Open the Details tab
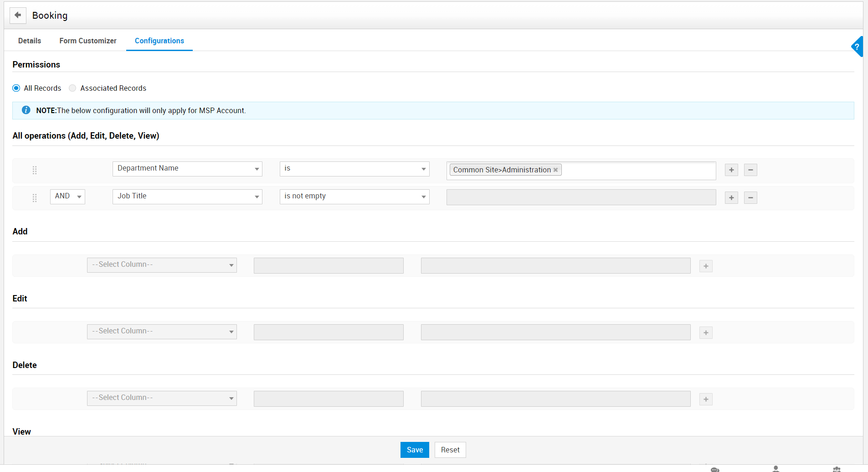This screenshot has height=472, width=868. point(29,41)
